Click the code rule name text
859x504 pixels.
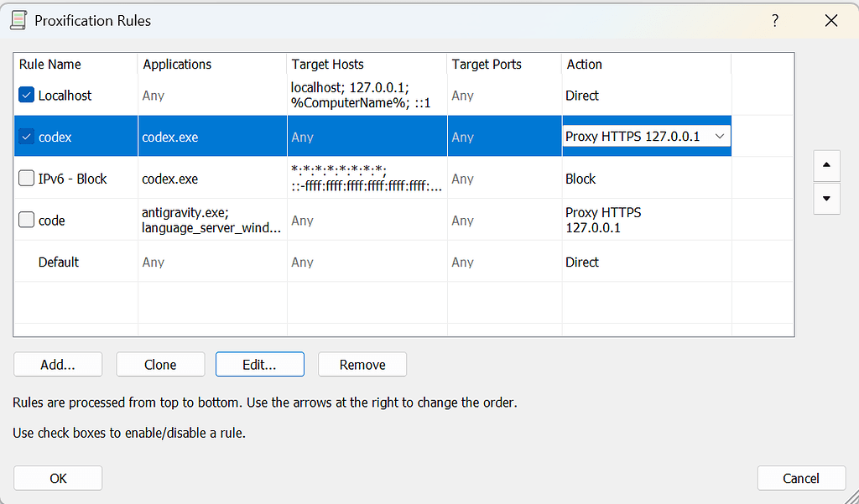(x=51, y=221)
